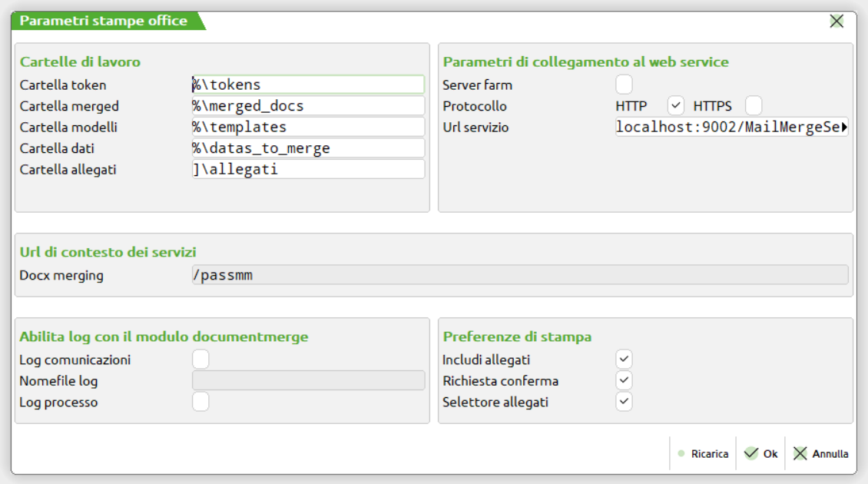The width and height of the screenshot is (868, 484).
Task: Click the Cartella modelli field
Action: [x=307, y=127]
